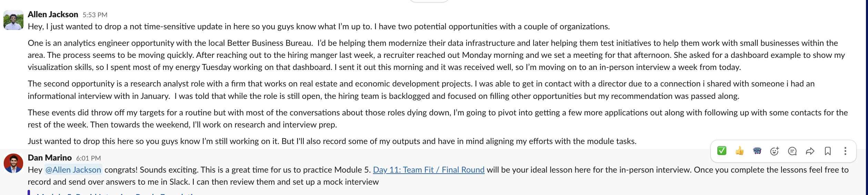React with the thumbs up emoji

tap(739, 151)
